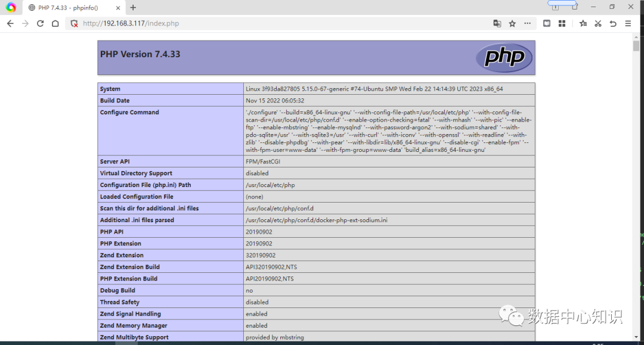Viewport: 644px width, 345px height.
Task: Open the extensions grid icon
Action: click(x=562, y=23)
